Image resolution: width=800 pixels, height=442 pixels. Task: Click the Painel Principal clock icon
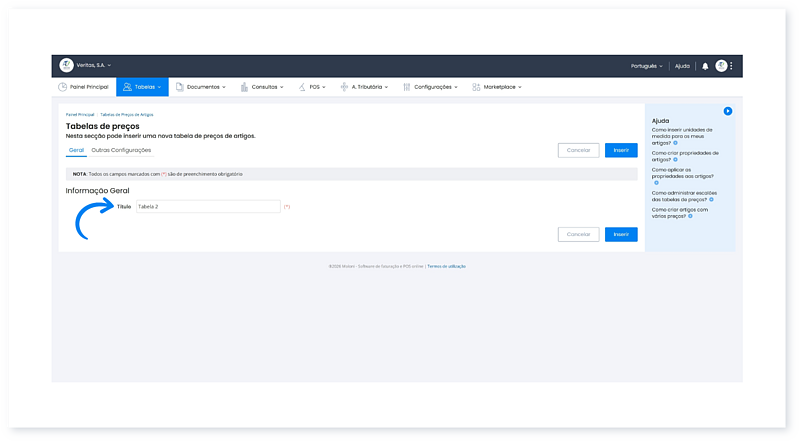click(63, 87)
